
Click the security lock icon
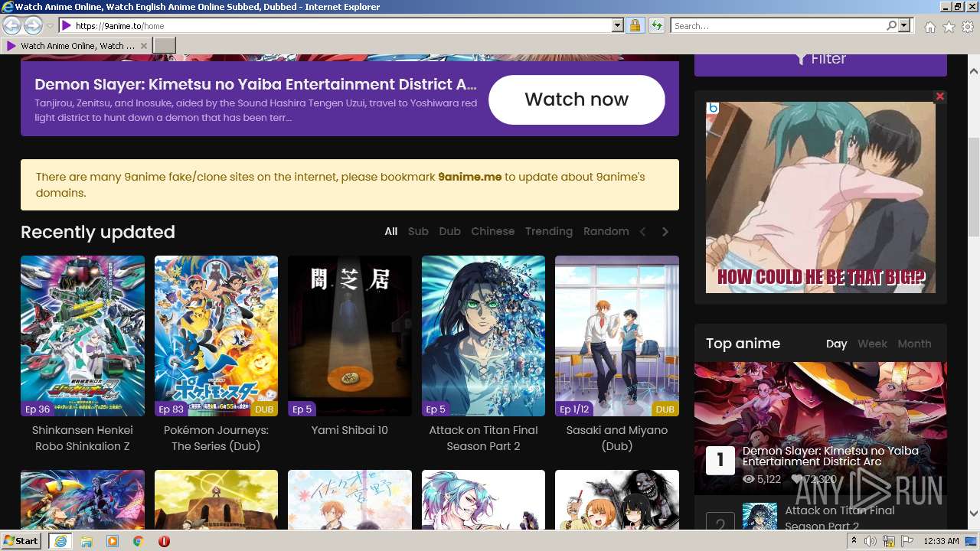[635, 25]
